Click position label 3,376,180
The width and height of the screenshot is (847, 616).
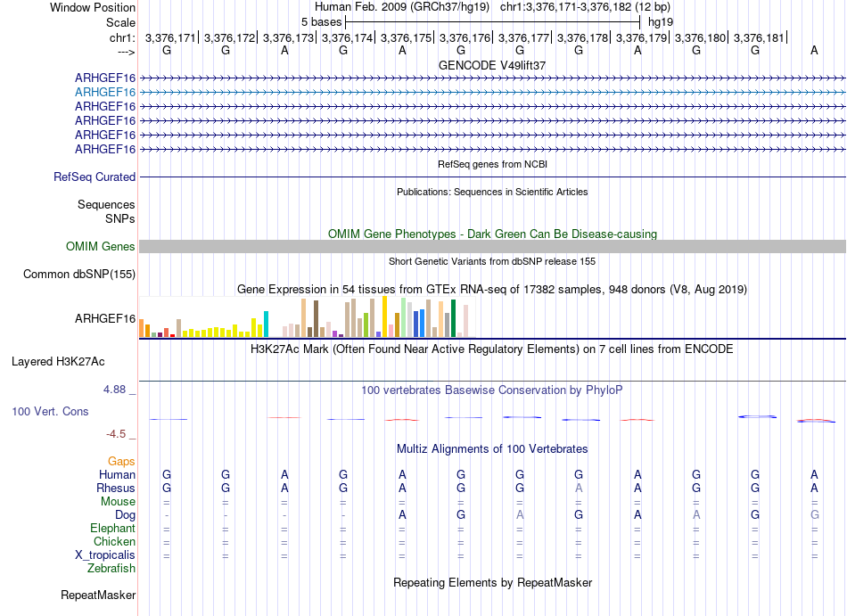[700, 37]
